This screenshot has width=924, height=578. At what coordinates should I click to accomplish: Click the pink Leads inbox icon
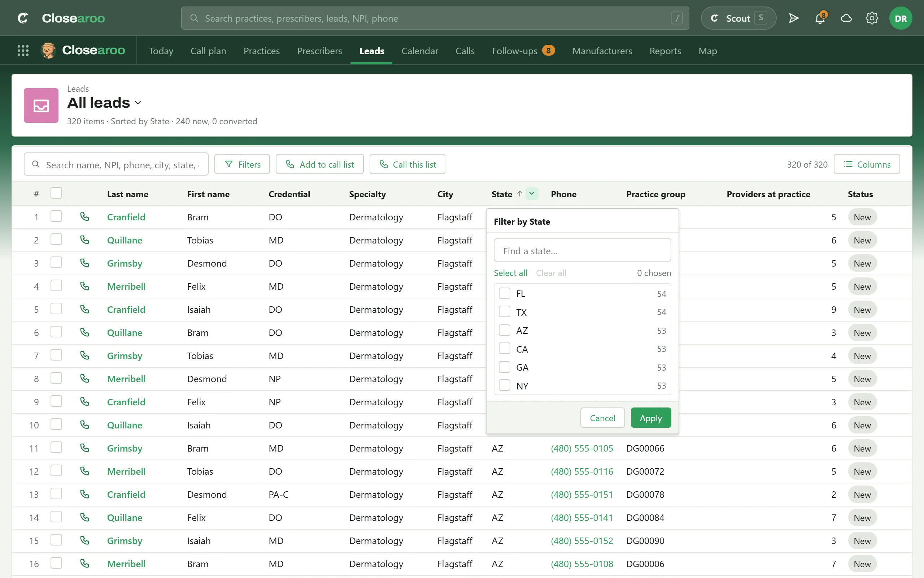tap(41, 105)
